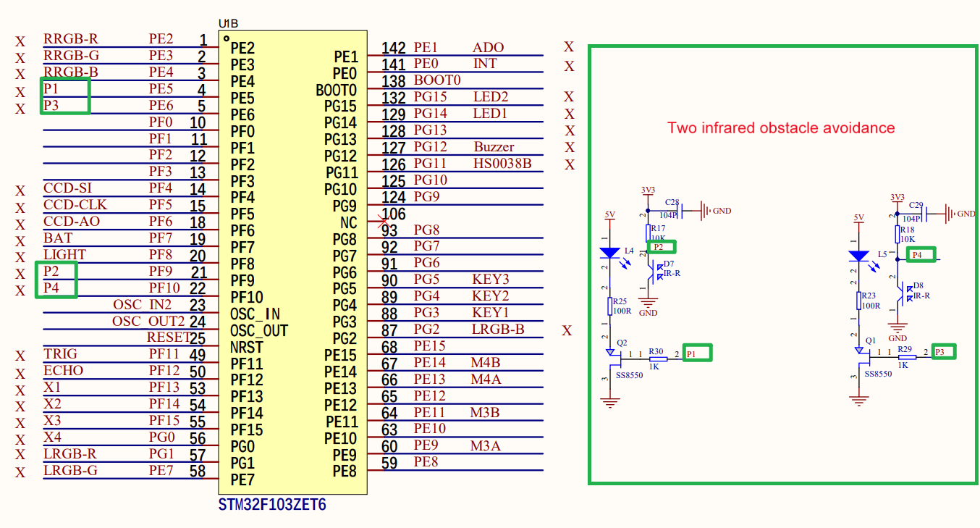Click the P2 net label beside PF9
Viewport: 980px width, 528px height.
pyautogui.click(x=51, y=271)
